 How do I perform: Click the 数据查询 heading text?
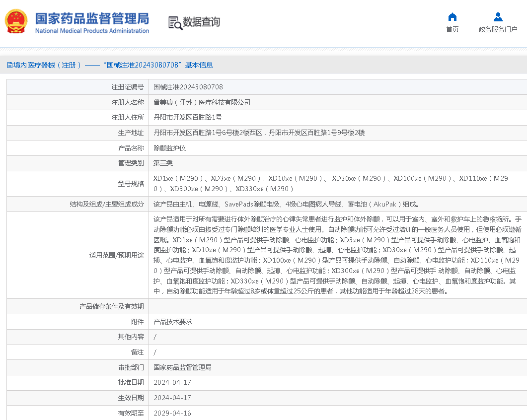[201, 22]
